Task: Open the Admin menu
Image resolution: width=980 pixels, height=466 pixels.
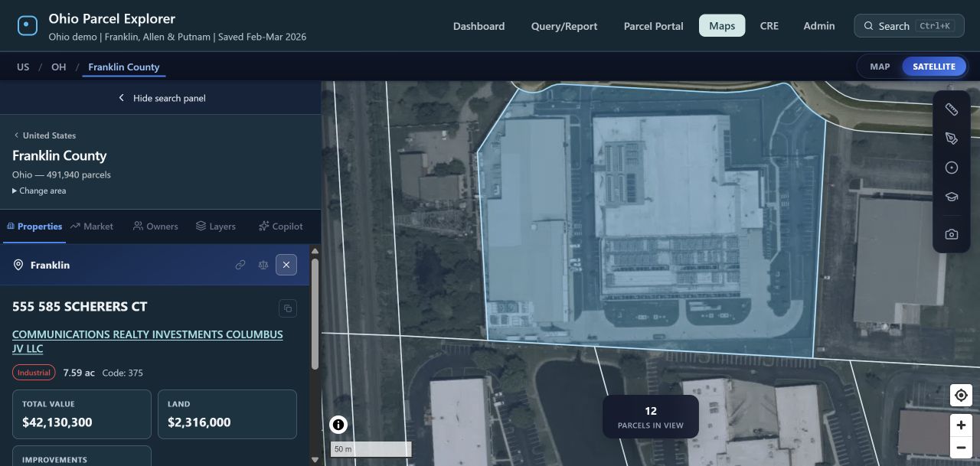Action: (819, 26)
